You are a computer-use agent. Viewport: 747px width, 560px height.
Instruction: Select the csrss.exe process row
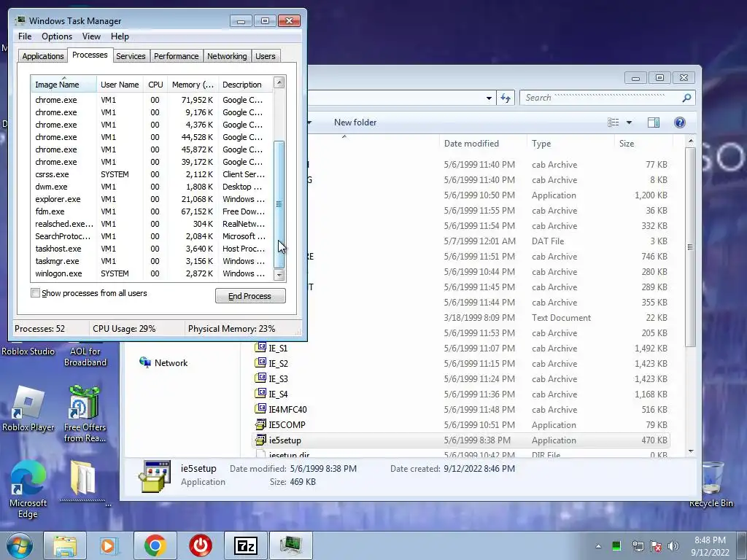152,174
